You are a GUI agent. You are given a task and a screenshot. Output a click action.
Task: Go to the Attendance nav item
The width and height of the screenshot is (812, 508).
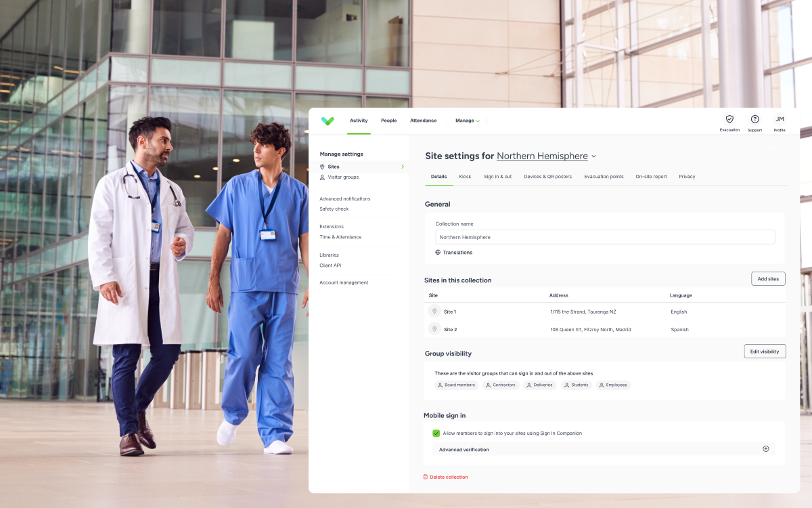click(424, 121)
